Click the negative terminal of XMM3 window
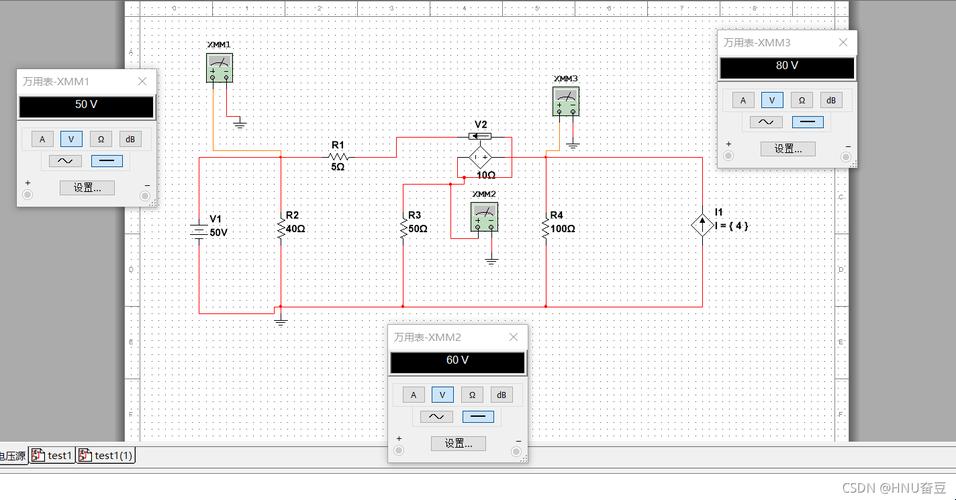This screenshot has height=500, width=956. pyautogui.click(x=846, y=156)
